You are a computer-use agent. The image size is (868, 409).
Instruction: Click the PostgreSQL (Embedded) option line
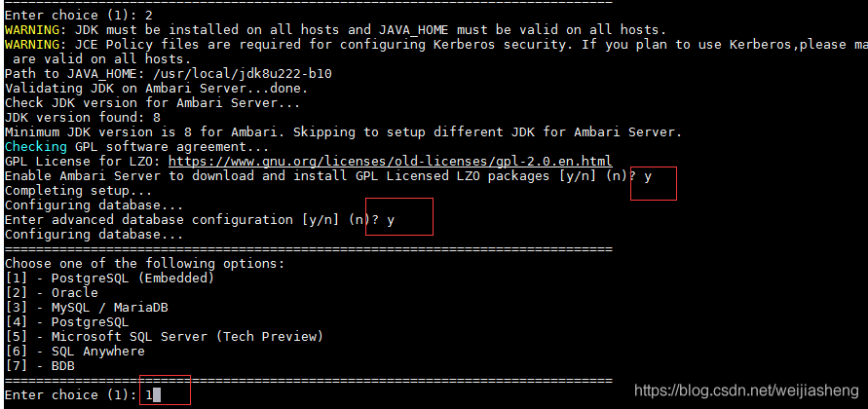coord(109,278)
